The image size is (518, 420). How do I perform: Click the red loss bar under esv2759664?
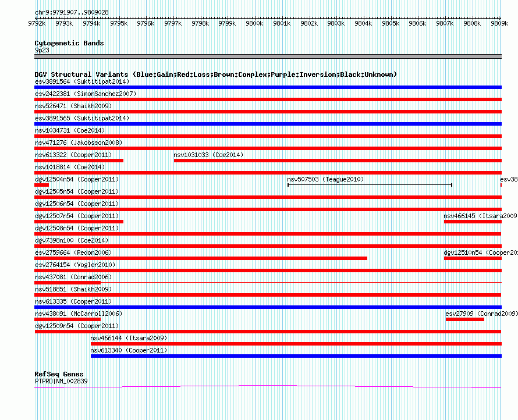coord(201,258)
